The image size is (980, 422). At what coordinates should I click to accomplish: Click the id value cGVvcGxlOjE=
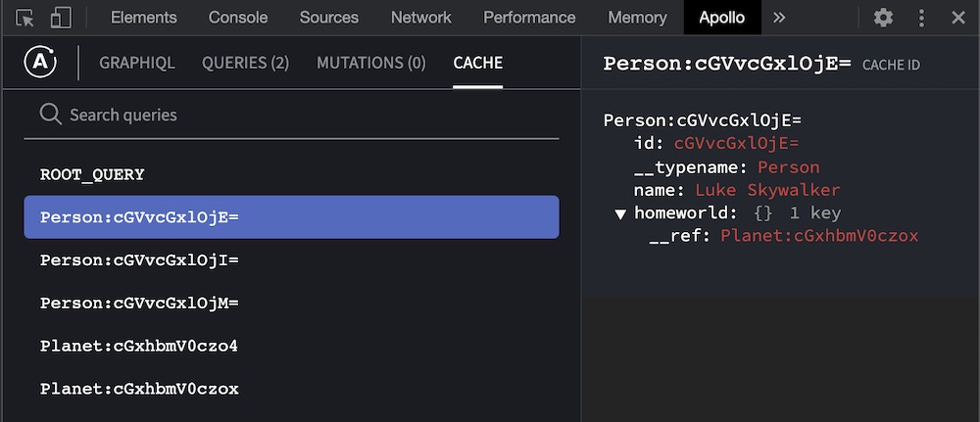coord(736,144)
